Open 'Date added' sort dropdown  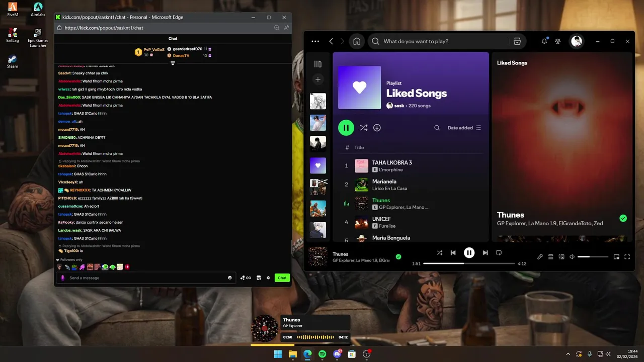464,128
